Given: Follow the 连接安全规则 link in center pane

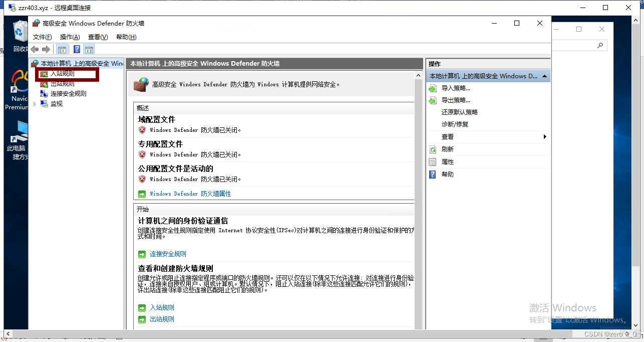Looking at the screenshot, I should pyautogui.click(x=168, y=254).
